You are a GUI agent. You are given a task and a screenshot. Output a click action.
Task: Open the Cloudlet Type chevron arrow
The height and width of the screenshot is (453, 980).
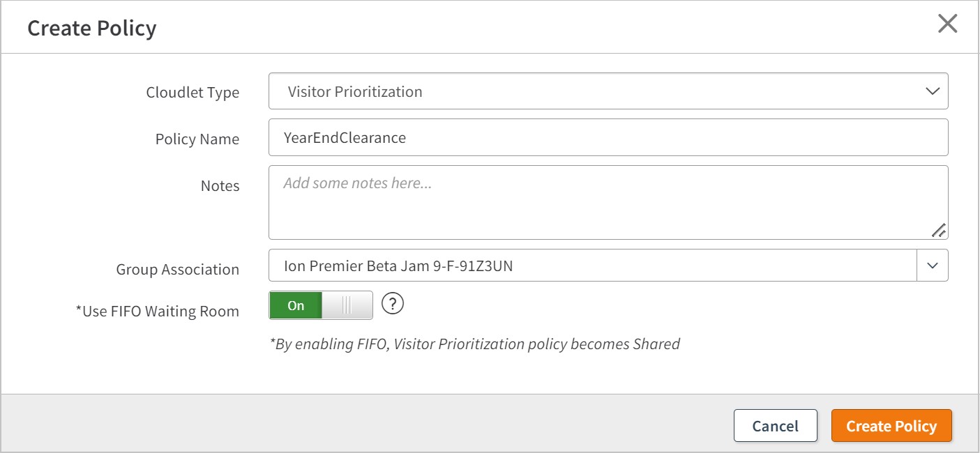click(x=932, y=91)
